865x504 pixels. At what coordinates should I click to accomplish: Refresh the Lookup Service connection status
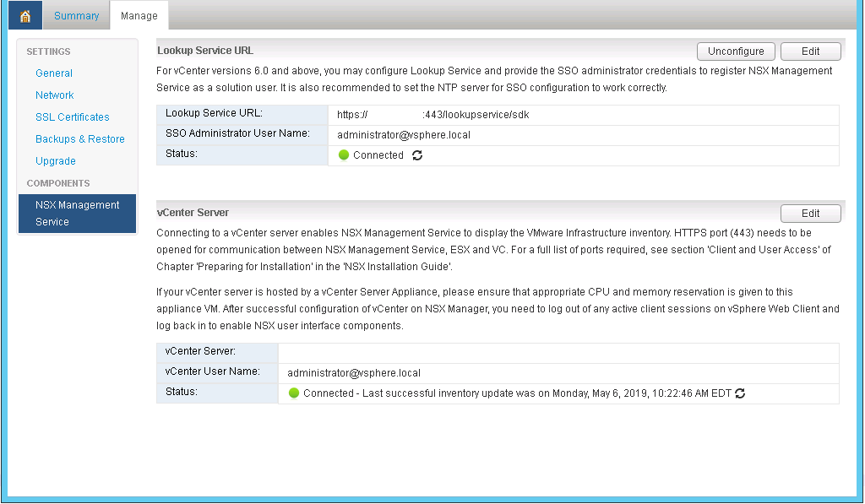coord(417,155)
